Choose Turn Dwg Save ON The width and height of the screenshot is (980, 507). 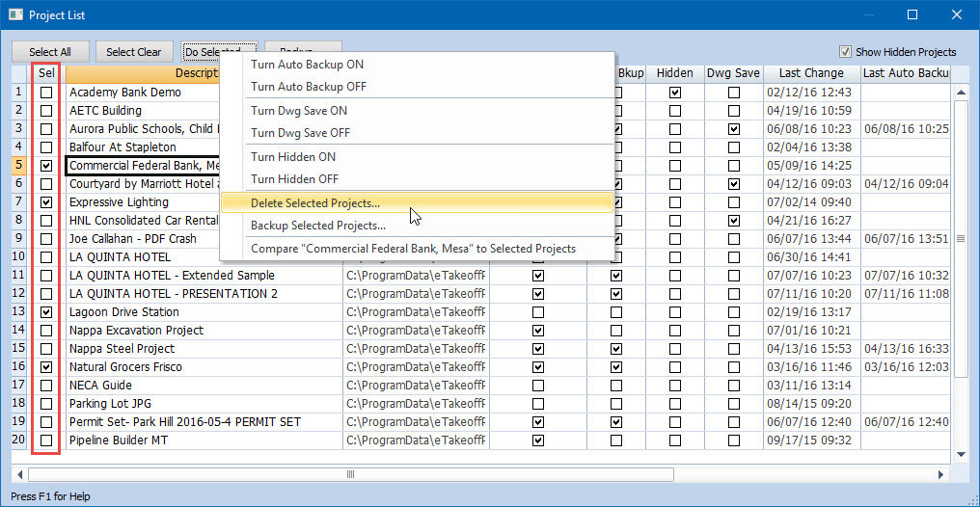(417, 111)
